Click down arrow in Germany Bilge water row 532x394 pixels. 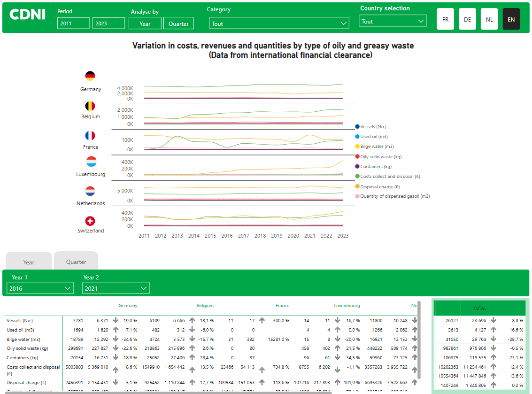(116, 339)
